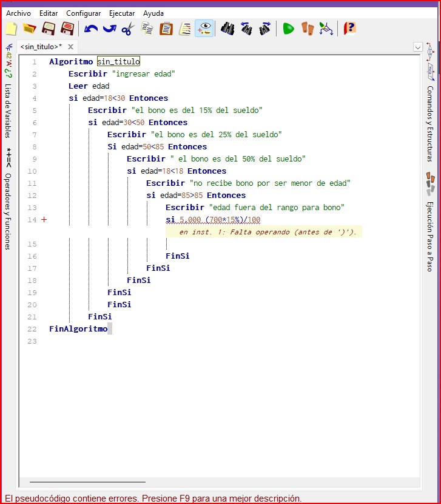The width and height of the screenshot is (441, 504).
Task: Redo the last undone edit
Action: click(x=109, y=29)
